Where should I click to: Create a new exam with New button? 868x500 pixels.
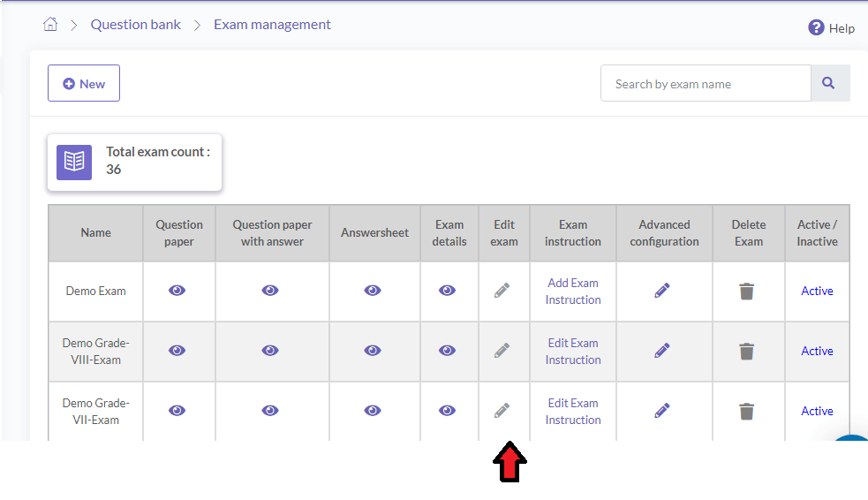(84, 83)
